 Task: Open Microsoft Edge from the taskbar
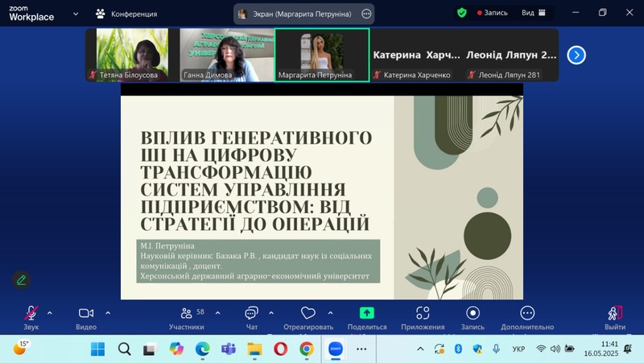tap(202, 349)
